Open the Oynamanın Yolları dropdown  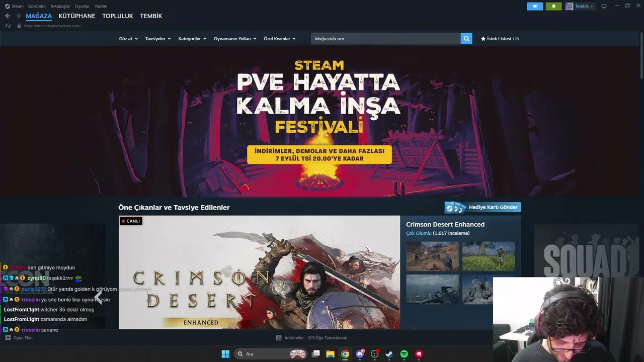click(235, 39)
